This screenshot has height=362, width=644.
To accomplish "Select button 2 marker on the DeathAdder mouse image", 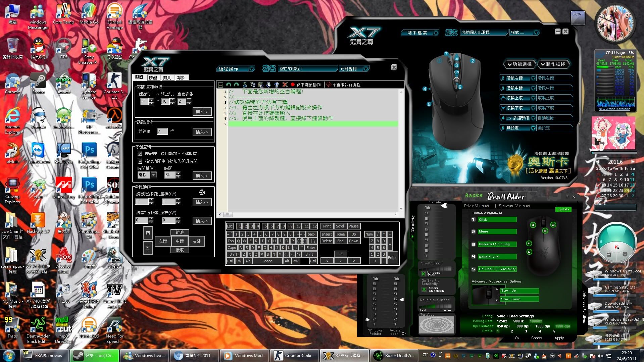I will [x=553, y=225].
